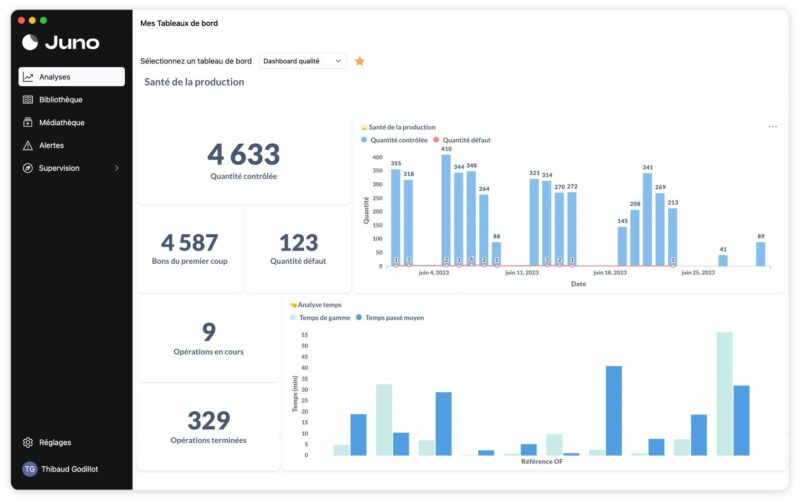The height and width of the screenshot is (499, 800).
Task: Expand the Supervision submenu chevron
Action: tap(117, 168)
